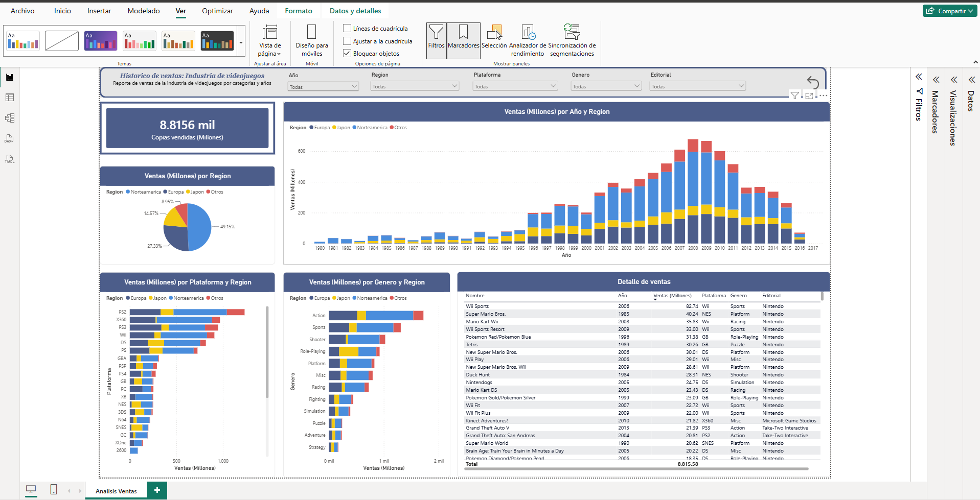
Task: Switch to mobile layout icon at bottom
Action: [54, 489]
